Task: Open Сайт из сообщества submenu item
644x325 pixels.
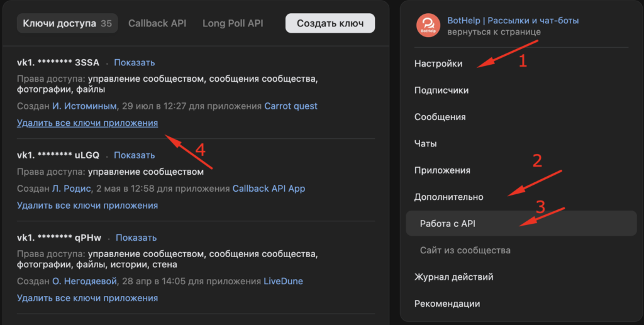Action: (x=465, y=250)
